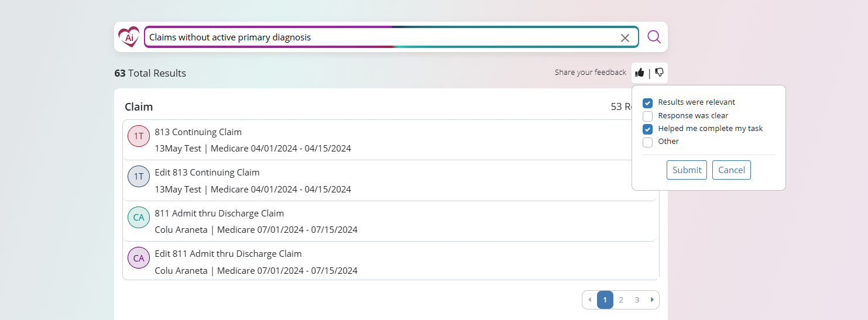Click the purple CA avatar icon
868x320 pixels.
139,258
